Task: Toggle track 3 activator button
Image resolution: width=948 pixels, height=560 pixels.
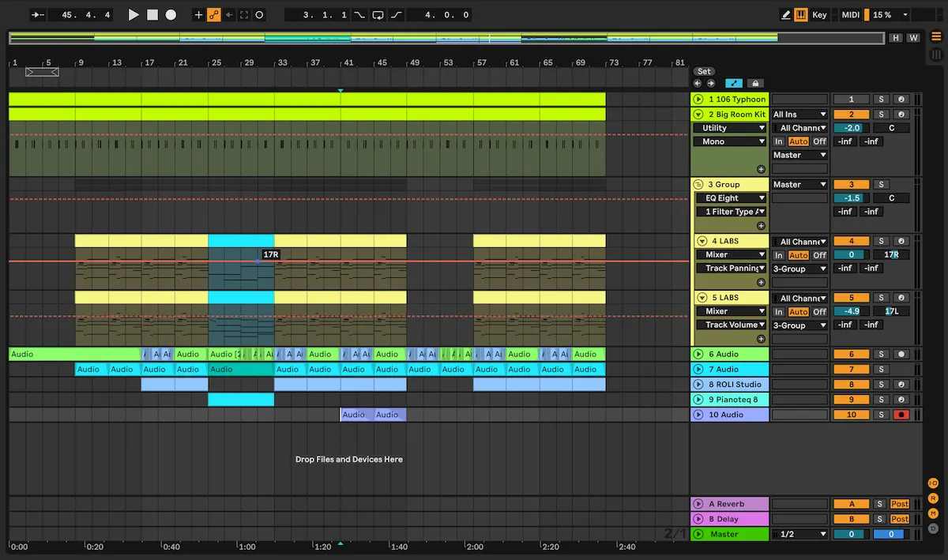Action: click(851, 185)
